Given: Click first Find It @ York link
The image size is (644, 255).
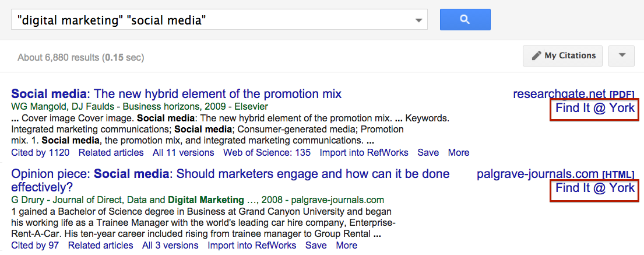Looking at the screenshot, I should pos(595,109).
